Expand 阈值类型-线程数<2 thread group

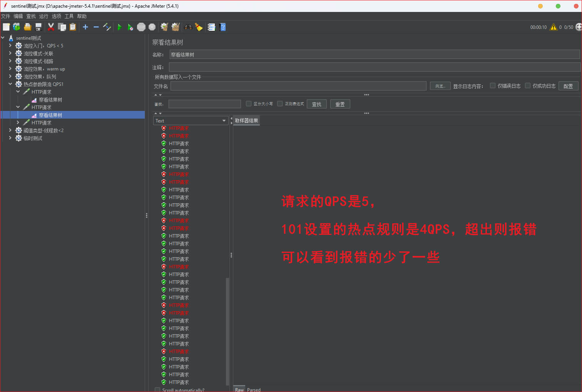(x=10, y=130)
